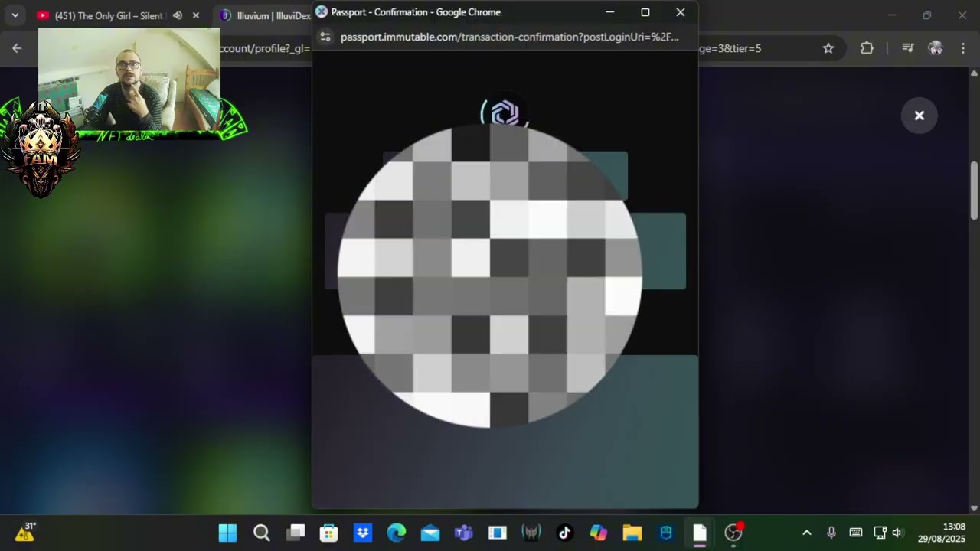The width and height of the screenshot is (980, 551).
Task: Maximize the Passport Confirmation popup window
Action: pos(645,12)
